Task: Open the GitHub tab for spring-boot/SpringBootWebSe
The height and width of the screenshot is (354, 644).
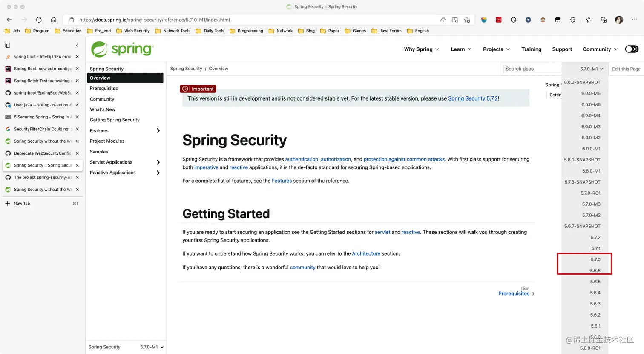Action: (x=41, y=92)
